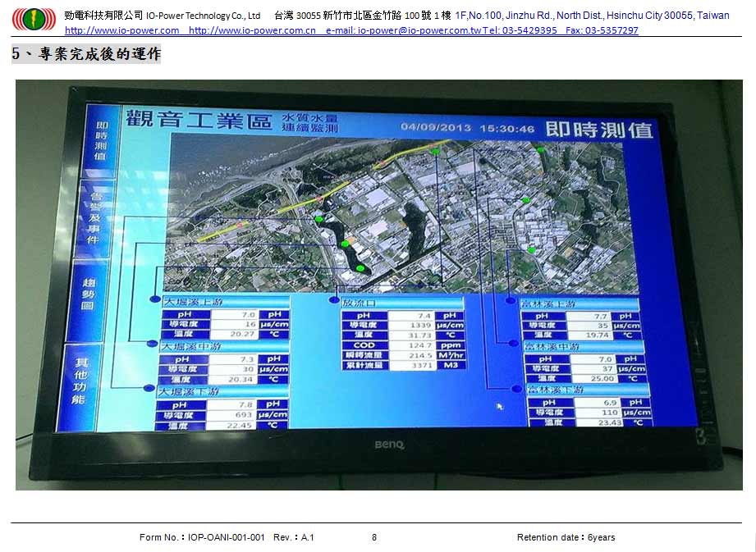Screen dimensions: 756x552
Task: Open the 告警及事件 sidebar tab
Action: (95, 217)
